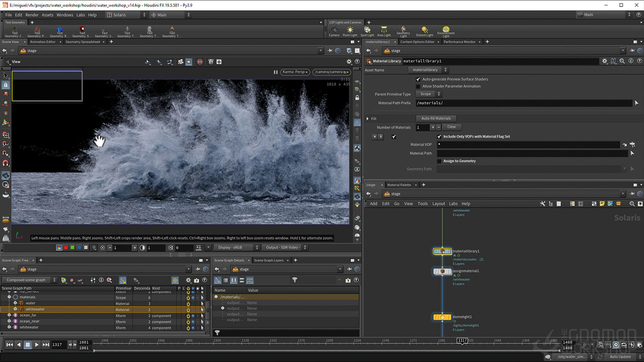Click the Distant Light shelf tool

425,31
